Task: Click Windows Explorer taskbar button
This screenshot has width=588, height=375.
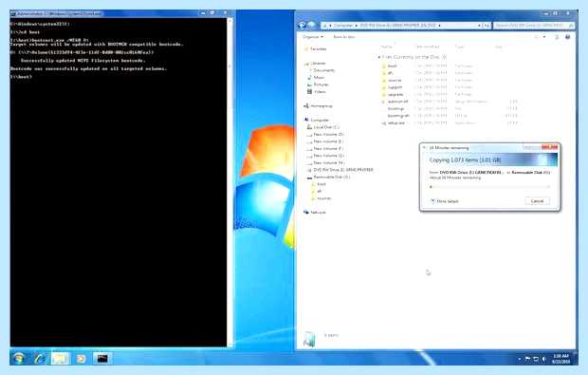Action: click(x=60, y=359)
